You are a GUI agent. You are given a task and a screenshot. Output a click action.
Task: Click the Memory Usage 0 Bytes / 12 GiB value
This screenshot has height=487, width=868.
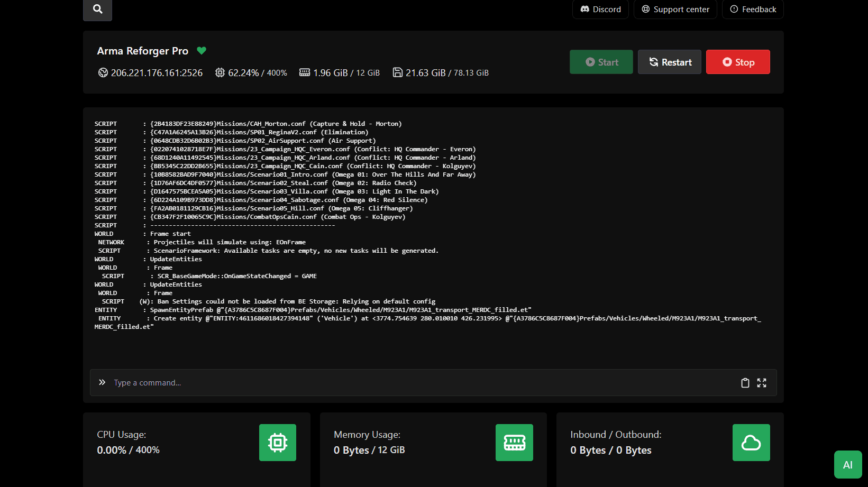(x=369, y=450)
